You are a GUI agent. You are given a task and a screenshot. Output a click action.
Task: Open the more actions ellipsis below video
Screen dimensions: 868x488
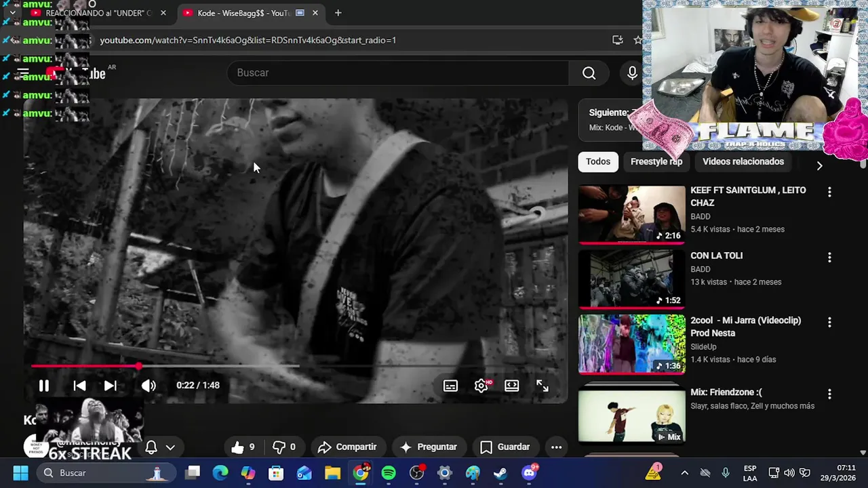click(x=556, y=447)
